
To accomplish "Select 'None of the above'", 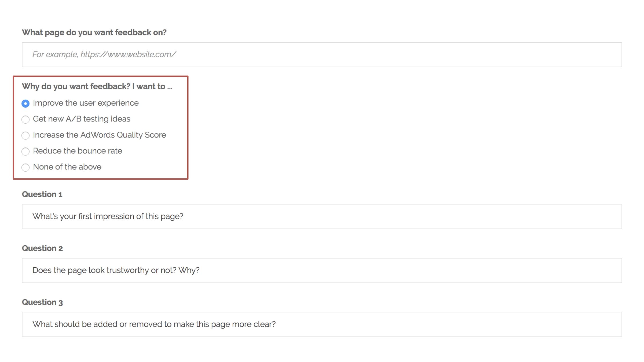I will tap(25, 167).
